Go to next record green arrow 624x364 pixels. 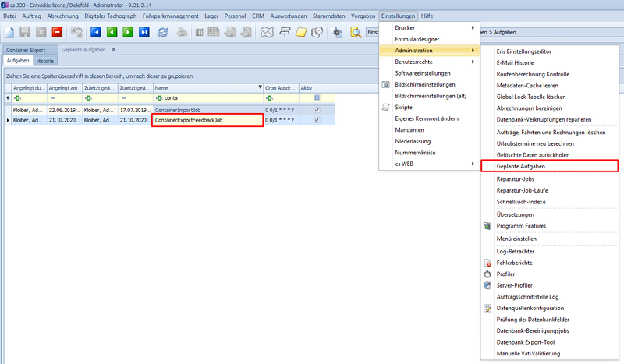pos(128,32)
